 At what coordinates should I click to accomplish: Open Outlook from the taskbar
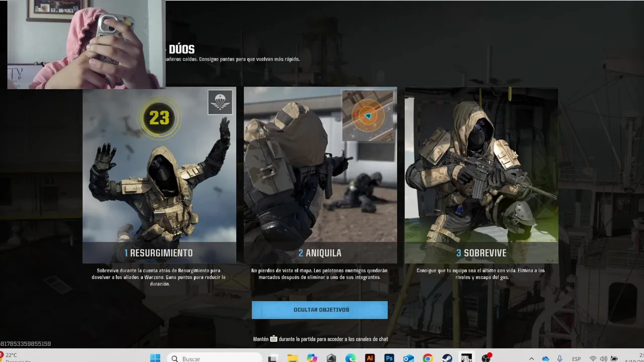409,358
